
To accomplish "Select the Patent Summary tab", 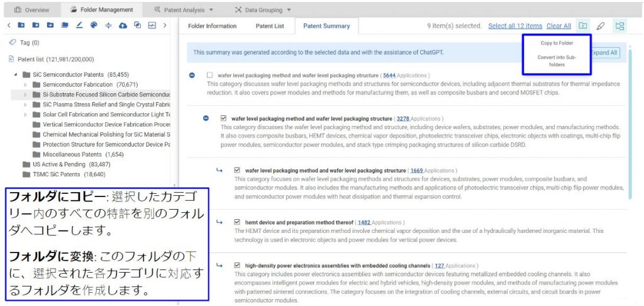I will pyautogui.click(x=326, y=26).
